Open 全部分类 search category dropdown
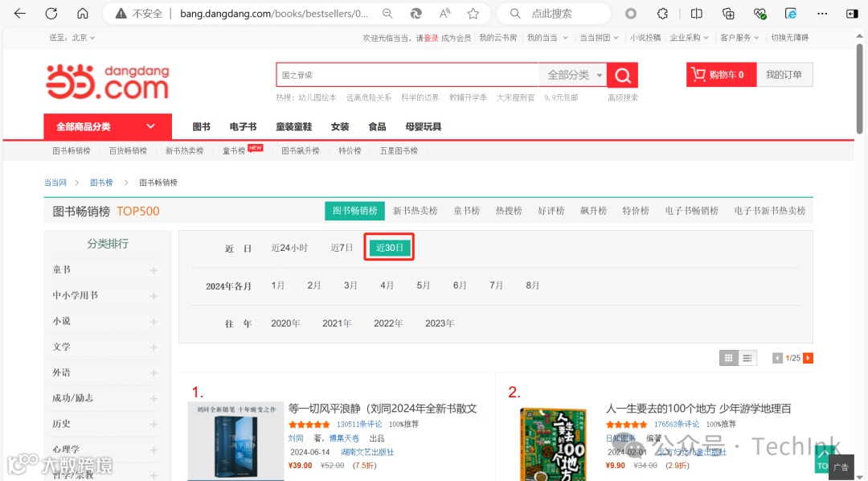868x481 pixels. [573, 75]
